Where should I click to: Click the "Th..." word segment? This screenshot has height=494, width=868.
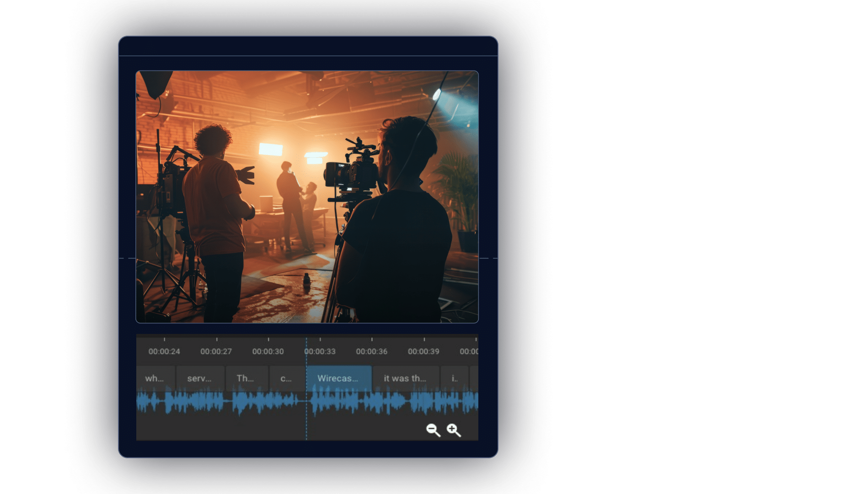pyautogui.click(x=246, y=378)
